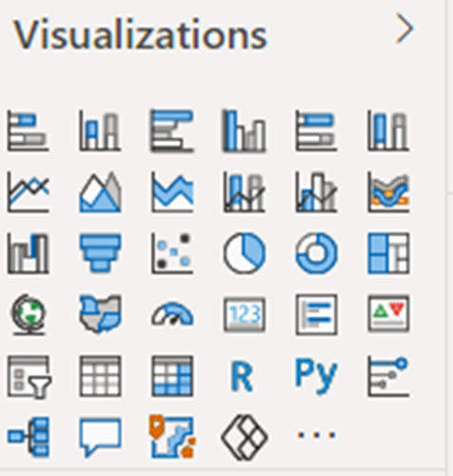453x476 pixels.
Task: Select the Line chart visual
Action: pyautogui.click(x=28, y=191)
